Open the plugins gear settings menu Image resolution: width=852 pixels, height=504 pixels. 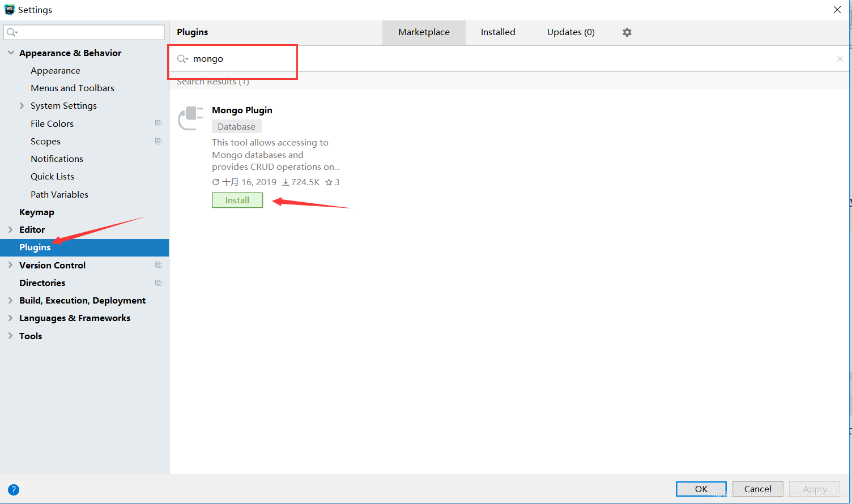click(x=627, y=32)
